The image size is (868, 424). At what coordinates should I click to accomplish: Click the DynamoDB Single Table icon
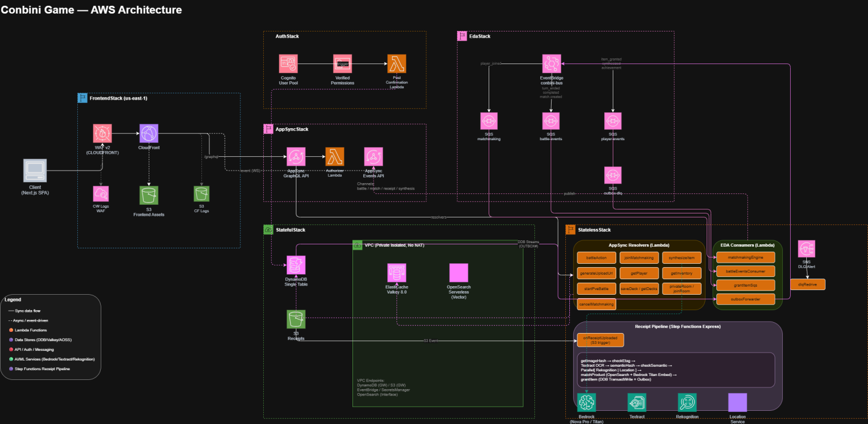[x=296, y=264]
